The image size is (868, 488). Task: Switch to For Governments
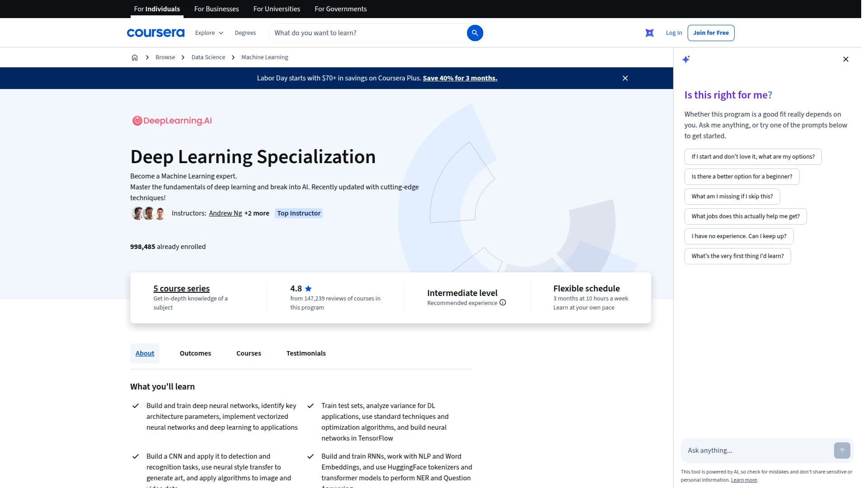coord(340,9)
